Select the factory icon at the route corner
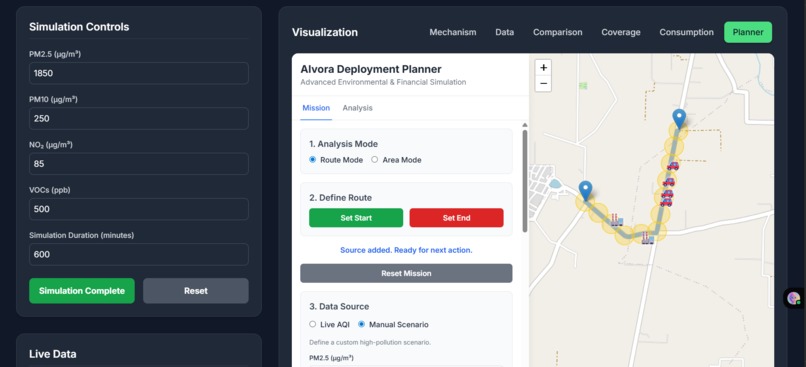 648,238
